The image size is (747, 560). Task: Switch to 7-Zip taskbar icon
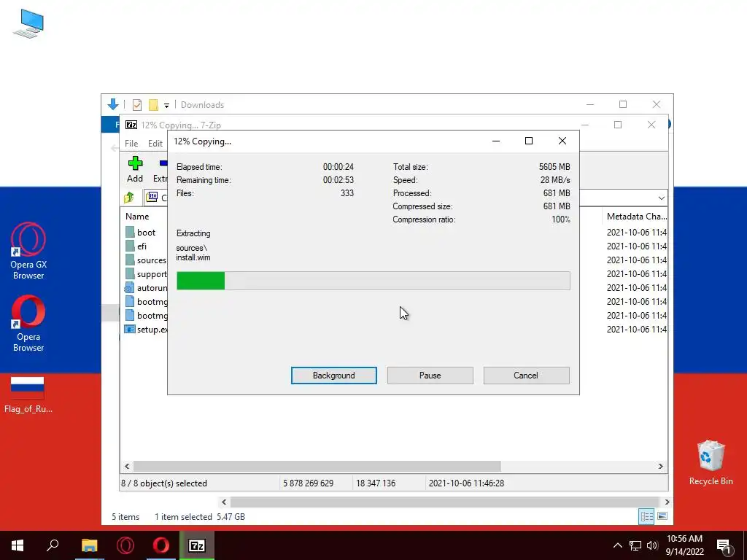coord(197,545)
